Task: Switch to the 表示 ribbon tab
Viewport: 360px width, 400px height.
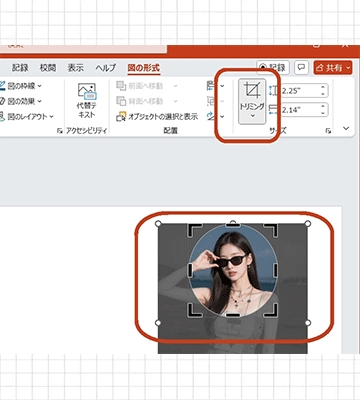Action: tap(76, 68)
